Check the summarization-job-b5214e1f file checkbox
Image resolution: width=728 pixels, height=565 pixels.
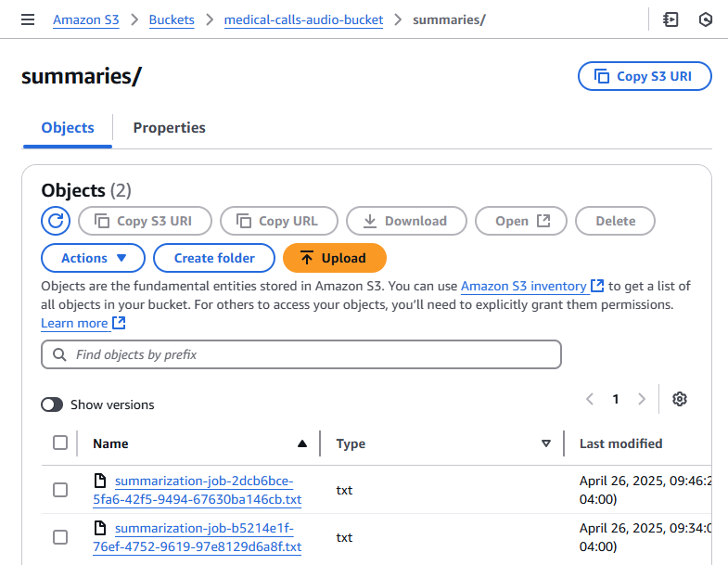click(x=60, y=537)
